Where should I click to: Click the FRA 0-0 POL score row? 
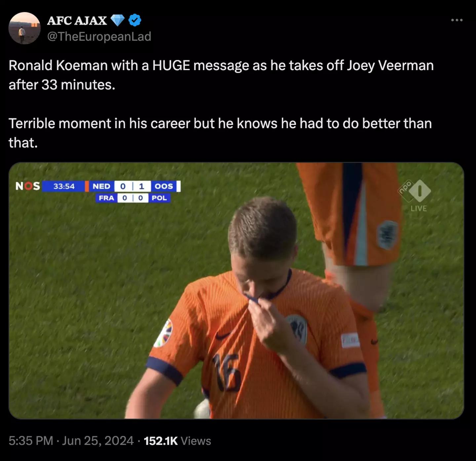click(133, 198)
